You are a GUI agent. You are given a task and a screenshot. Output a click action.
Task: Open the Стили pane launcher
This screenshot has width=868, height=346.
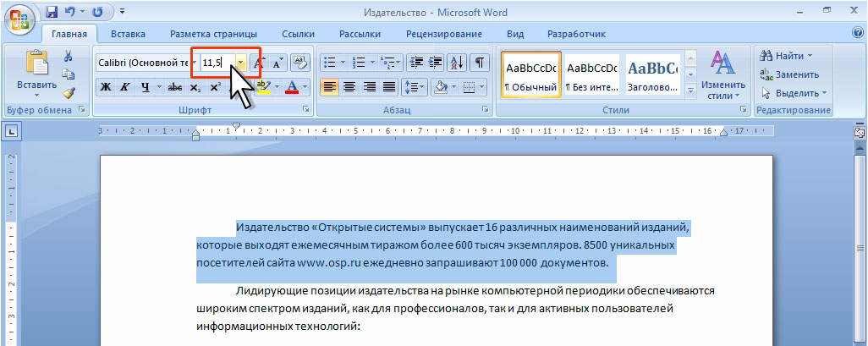[743, 110]
